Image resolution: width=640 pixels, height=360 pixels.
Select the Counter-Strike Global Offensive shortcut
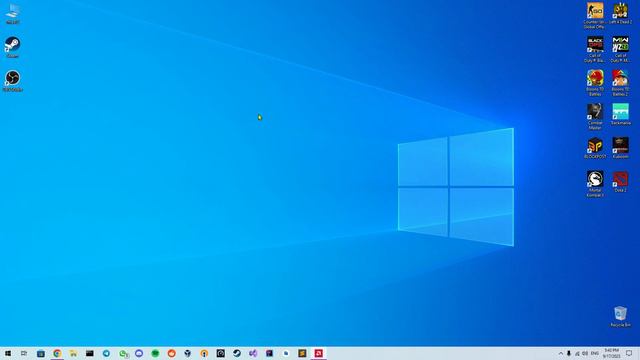point(595,16)
